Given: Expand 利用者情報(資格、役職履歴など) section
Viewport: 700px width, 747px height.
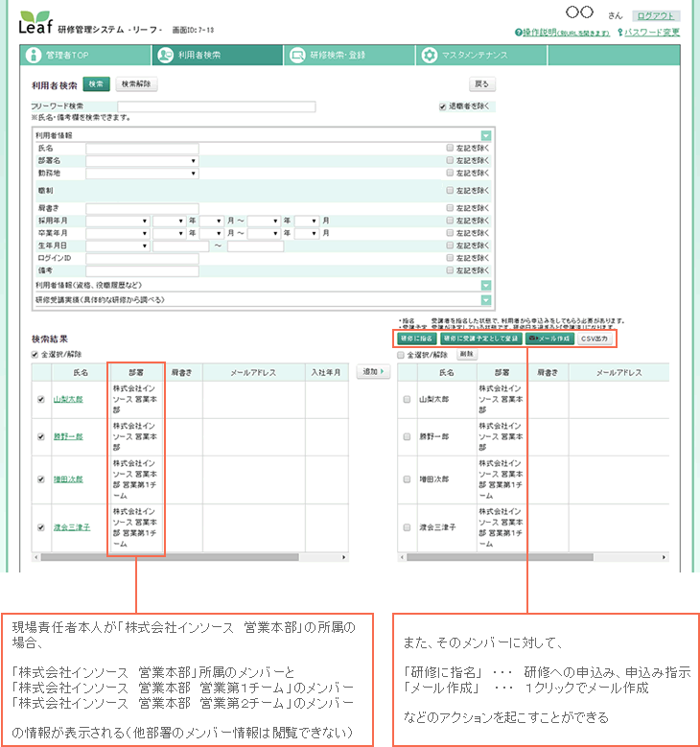Looking at the screenshot, I should point(485,286).
